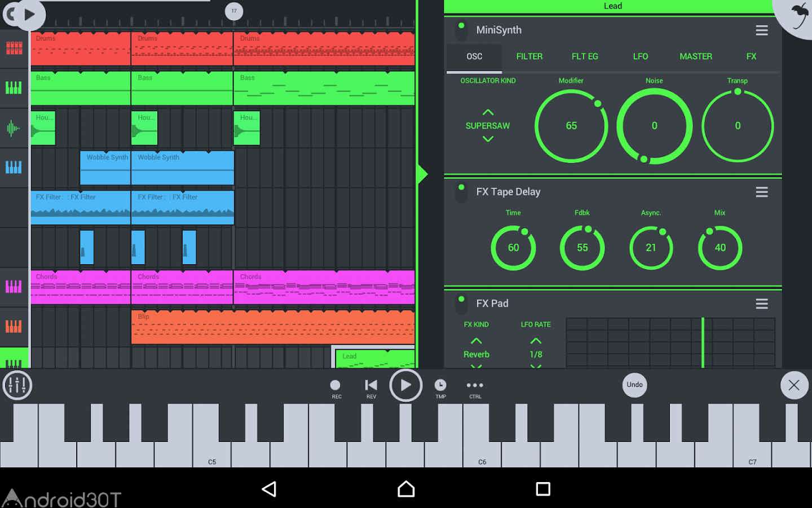Open the FX Tape Delay hamburger menu

pyautogui.click(x=762, y=192)
